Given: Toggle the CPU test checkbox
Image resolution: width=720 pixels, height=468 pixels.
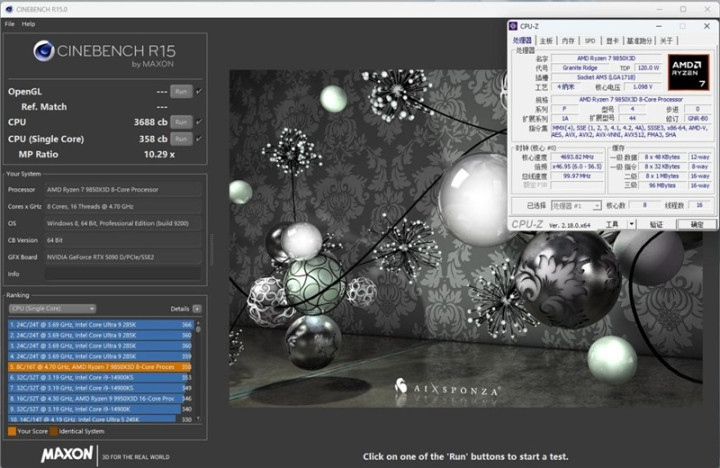Looking at the screenshot, I should coord(198,122).
